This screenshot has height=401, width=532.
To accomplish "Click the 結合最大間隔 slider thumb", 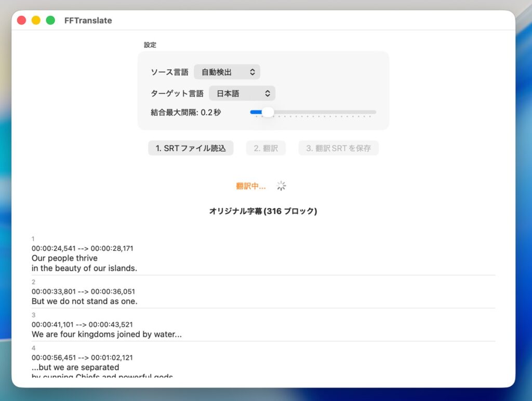I will pos(268,112).
